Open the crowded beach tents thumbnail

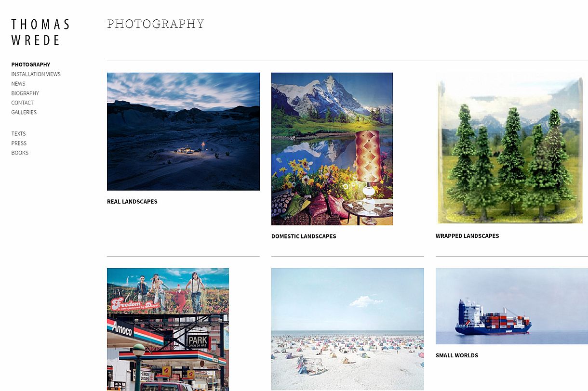(347, 329)
